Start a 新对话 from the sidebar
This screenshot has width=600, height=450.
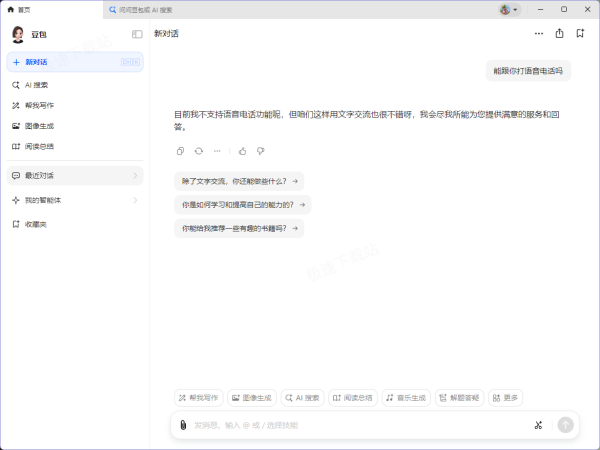tap(75, 62)
